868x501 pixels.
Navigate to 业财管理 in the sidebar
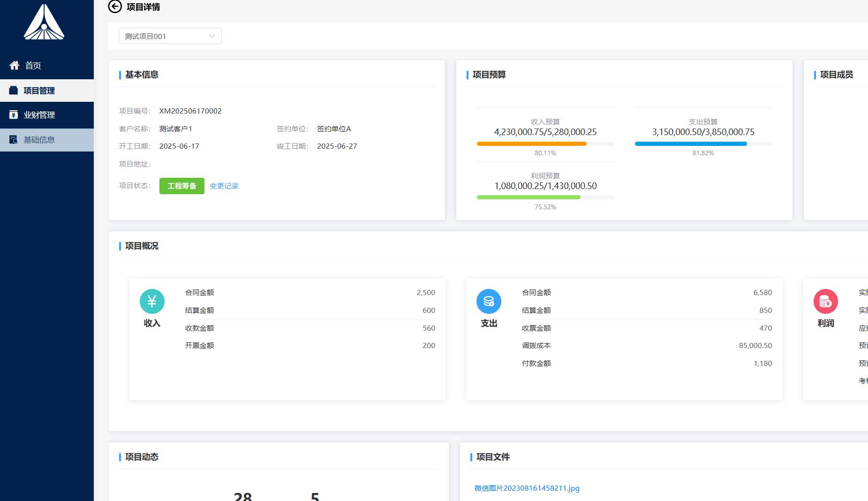(40, 115)
